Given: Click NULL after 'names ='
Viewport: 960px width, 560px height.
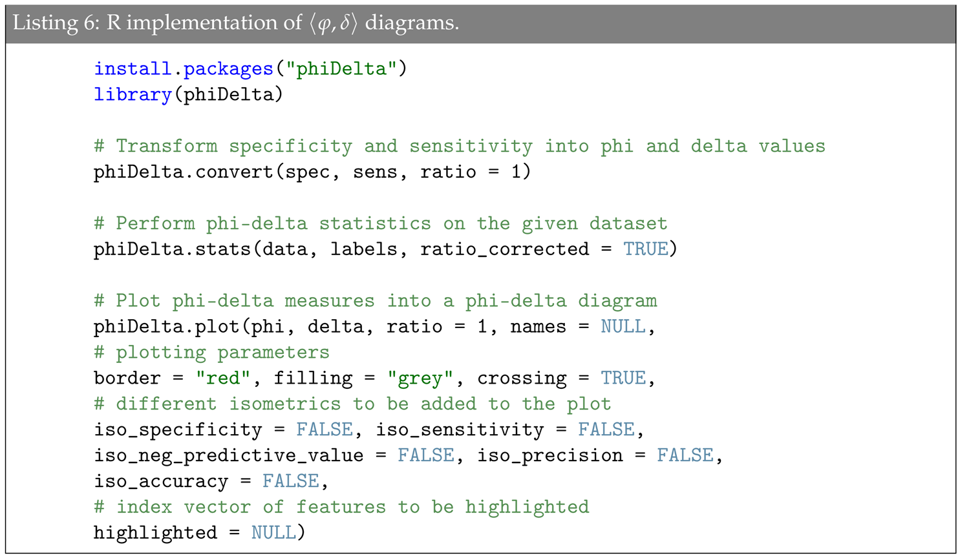Looking at the screenshot, I should tap(623, 327).
